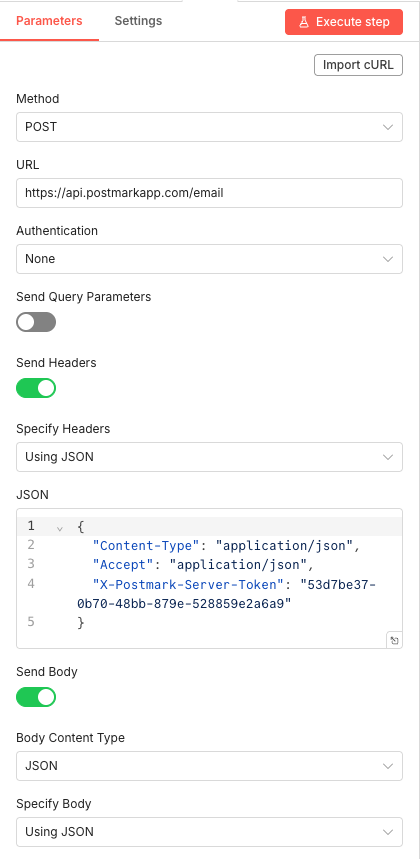420x859 pixels.
Task: Turn off the Send Body toggle
Action: (x=36, y=697)
